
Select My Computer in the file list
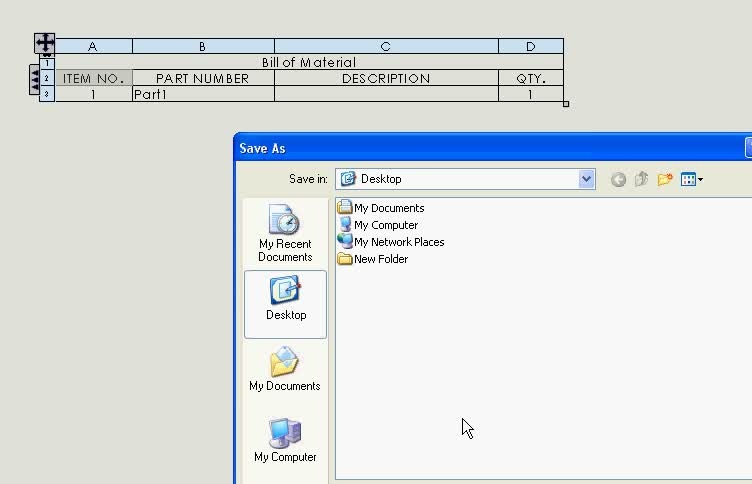pos(378,225)
